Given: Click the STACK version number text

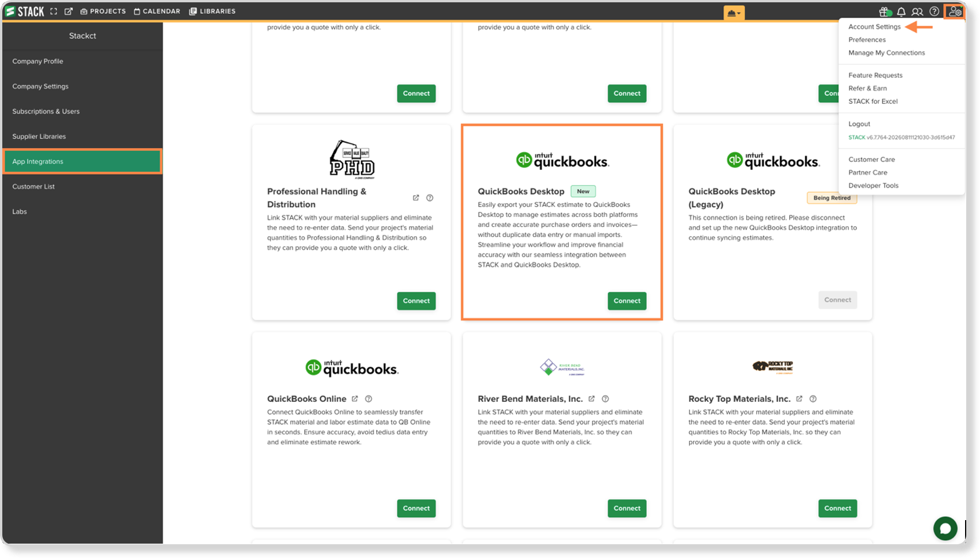Looking at the screenshot, I should pyautogui.click(x=901, y=138).
